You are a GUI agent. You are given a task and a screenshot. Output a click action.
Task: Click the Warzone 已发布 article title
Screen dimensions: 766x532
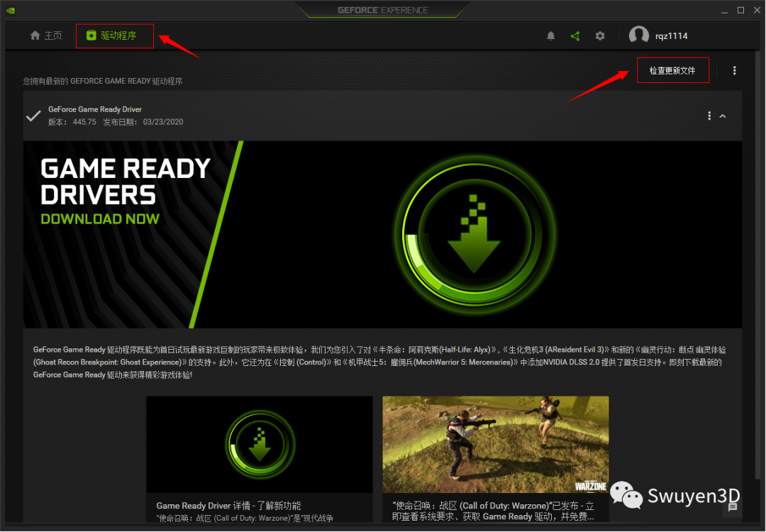tap(494, 511)
